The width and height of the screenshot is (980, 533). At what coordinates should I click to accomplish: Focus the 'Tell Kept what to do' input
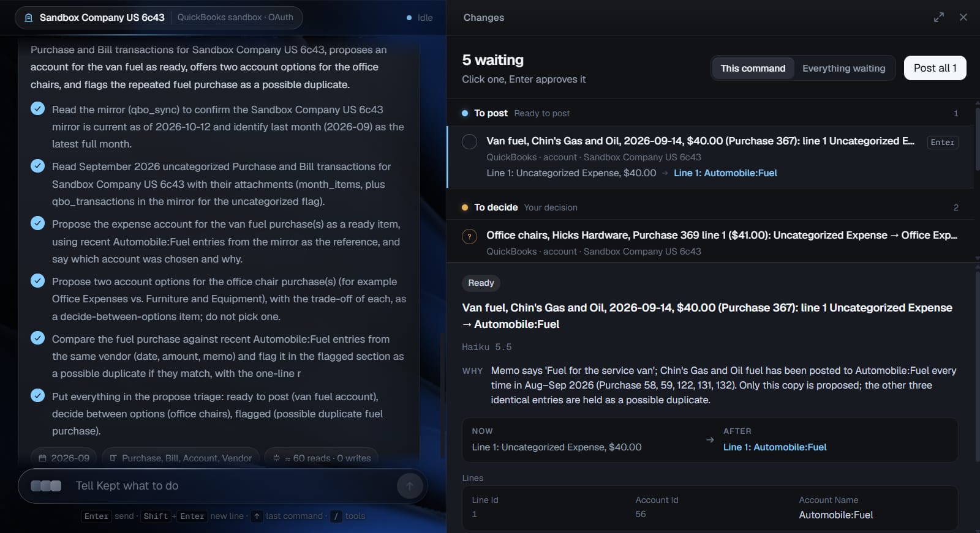[233, 486]
